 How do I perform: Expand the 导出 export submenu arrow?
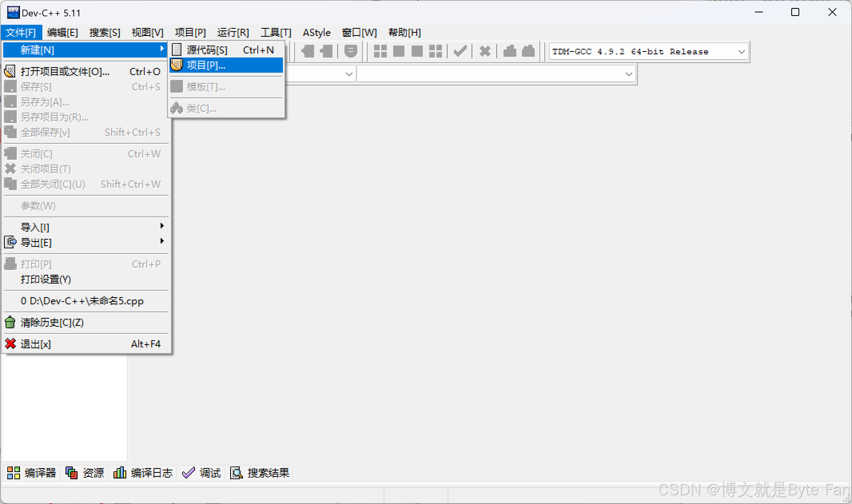point(162,241)
